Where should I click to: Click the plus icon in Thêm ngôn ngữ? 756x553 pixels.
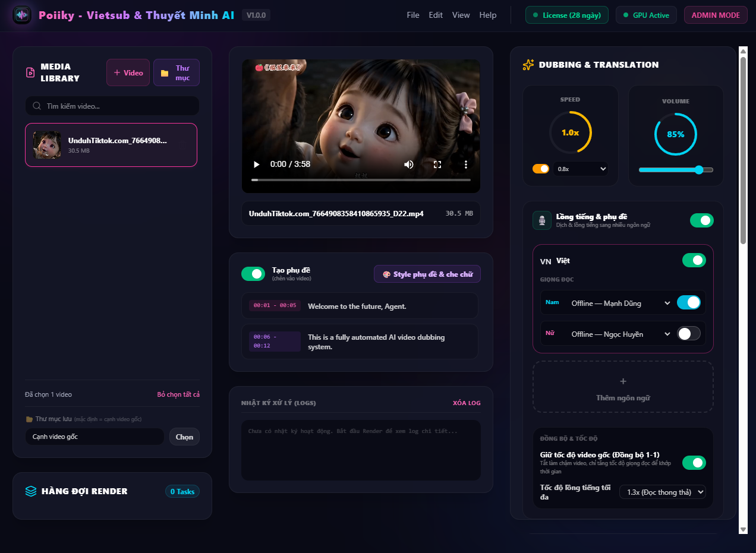pos(623,381)
